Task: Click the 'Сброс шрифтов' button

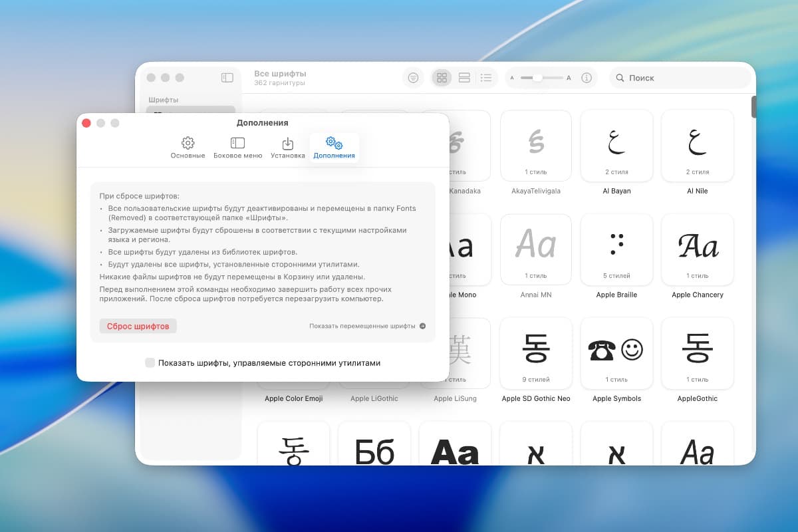Action: 138,326
